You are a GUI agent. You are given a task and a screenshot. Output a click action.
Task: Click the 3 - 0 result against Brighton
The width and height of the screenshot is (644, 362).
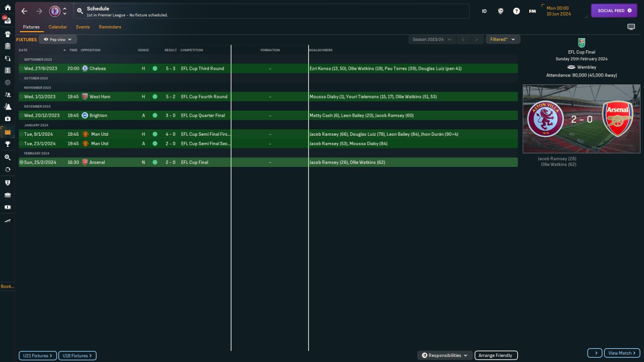171,116
